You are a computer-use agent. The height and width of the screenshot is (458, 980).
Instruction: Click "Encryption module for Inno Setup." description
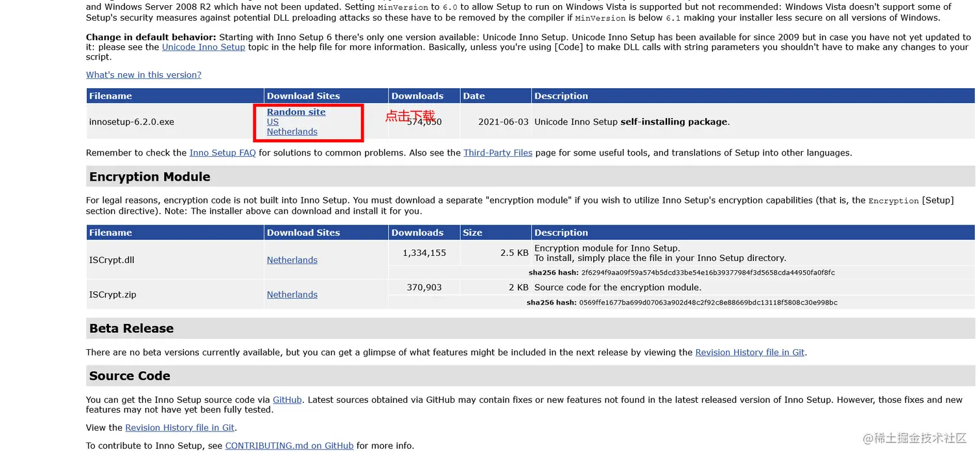click(x=607, y=248)
